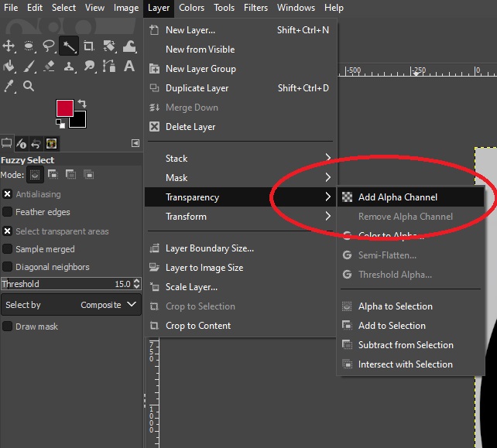Click the red foreground color swatch
This screenshot has height=448, width=497.
(x=65, y=108)
